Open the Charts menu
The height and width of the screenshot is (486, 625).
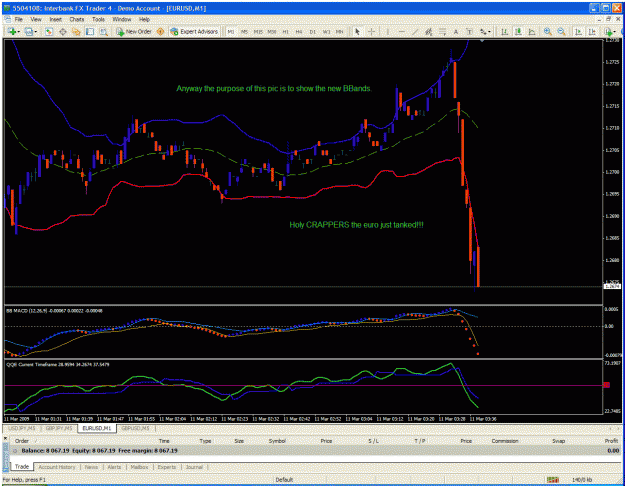(77, 19)
